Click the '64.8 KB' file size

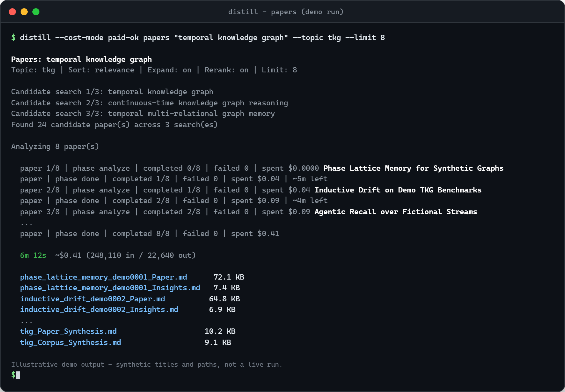224,299
